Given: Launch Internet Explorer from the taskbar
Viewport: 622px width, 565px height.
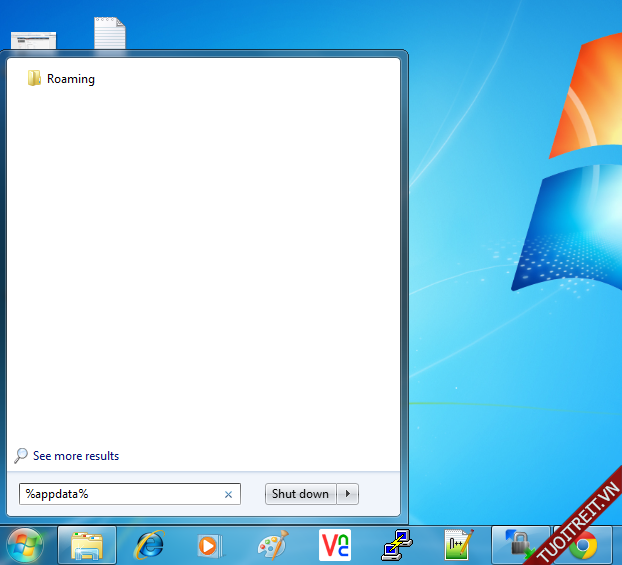Looking at the screenshot, I should (150, 545).
